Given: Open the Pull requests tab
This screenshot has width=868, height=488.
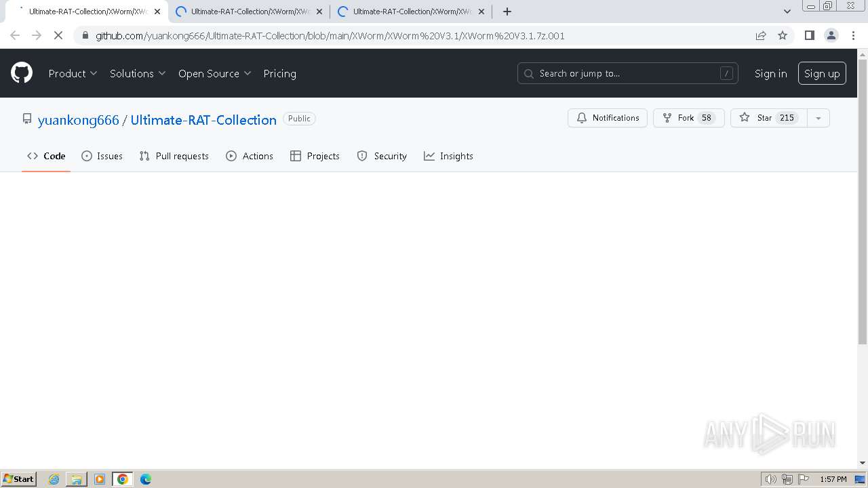Looking at the screenshot, I should pos(174,156).
